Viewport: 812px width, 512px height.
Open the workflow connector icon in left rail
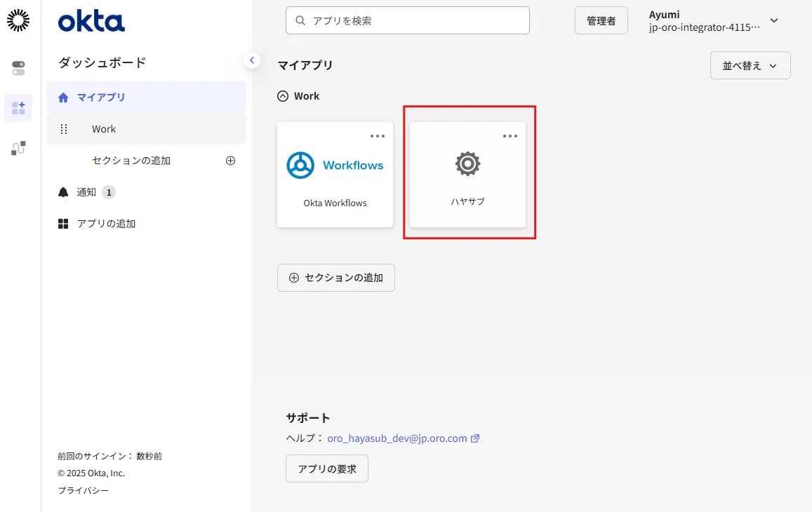click(x=18, y=148)
